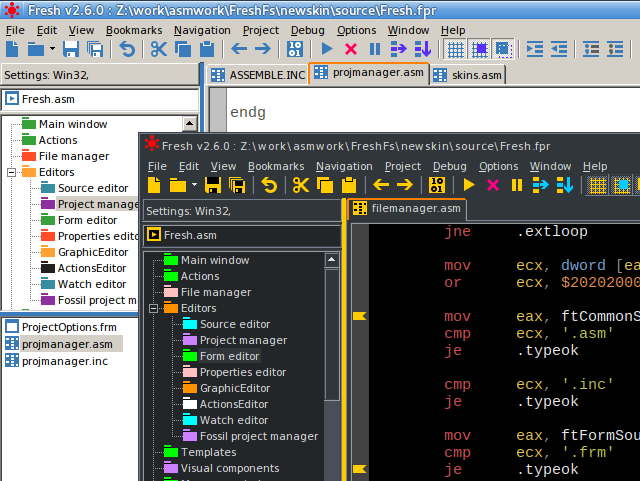Image resolution: width=640 pixels, height=481 pixels.
Task: Collapse Editors node in light window tree
Action: [x=12, y=172]
